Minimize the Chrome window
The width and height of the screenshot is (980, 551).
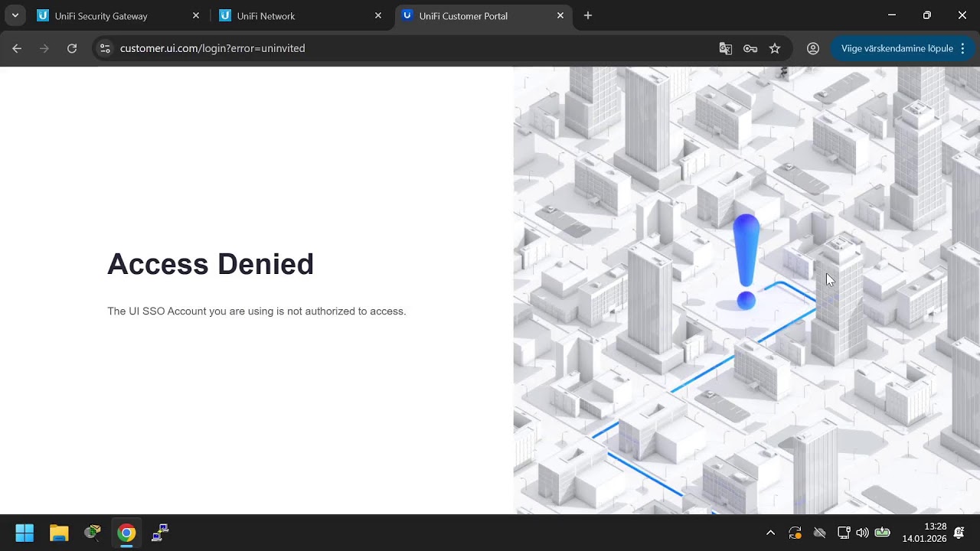[891, 15]
